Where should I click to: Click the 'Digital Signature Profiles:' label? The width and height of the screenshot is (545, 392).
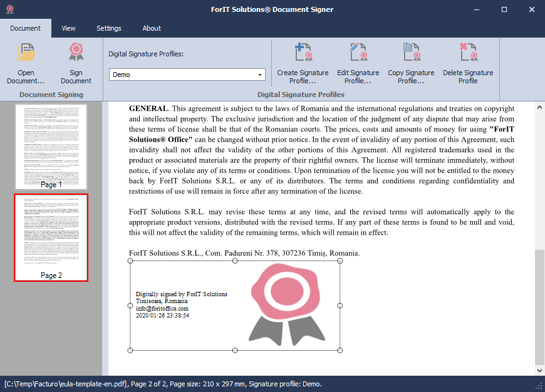pos(146,54)
